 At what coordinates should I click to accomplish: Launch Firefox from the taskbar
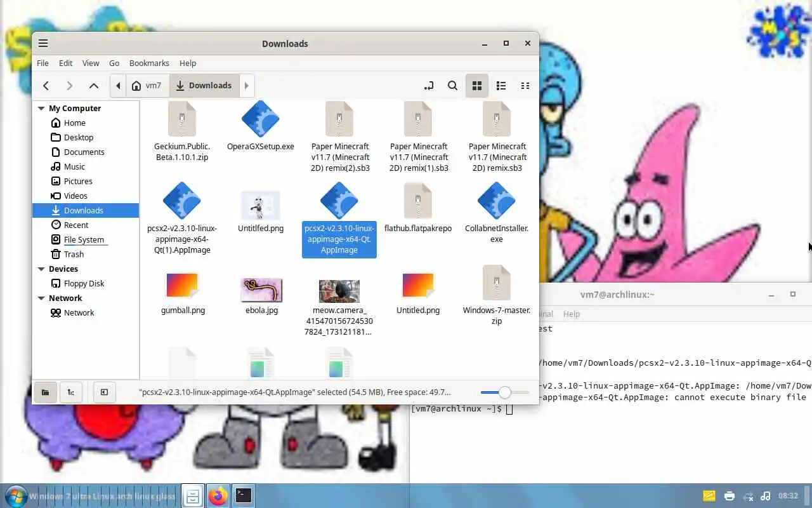coord(218,496)
